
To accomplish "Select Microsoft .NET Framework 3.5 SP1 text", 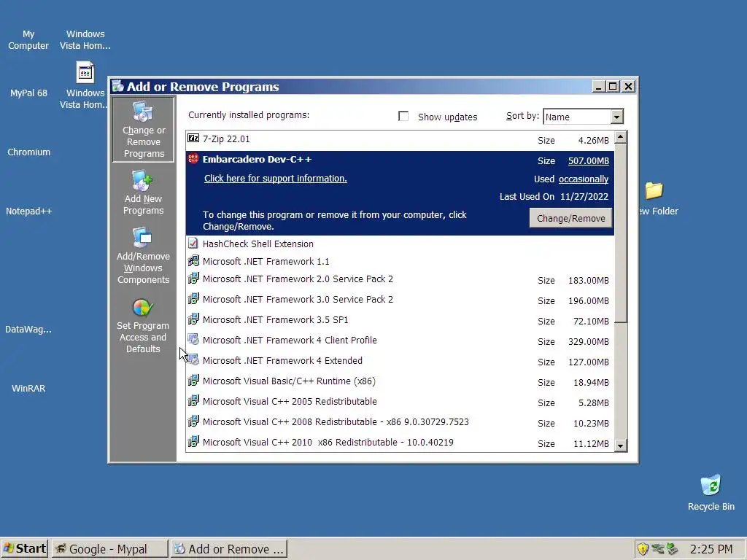I will [x=275, y=319].
